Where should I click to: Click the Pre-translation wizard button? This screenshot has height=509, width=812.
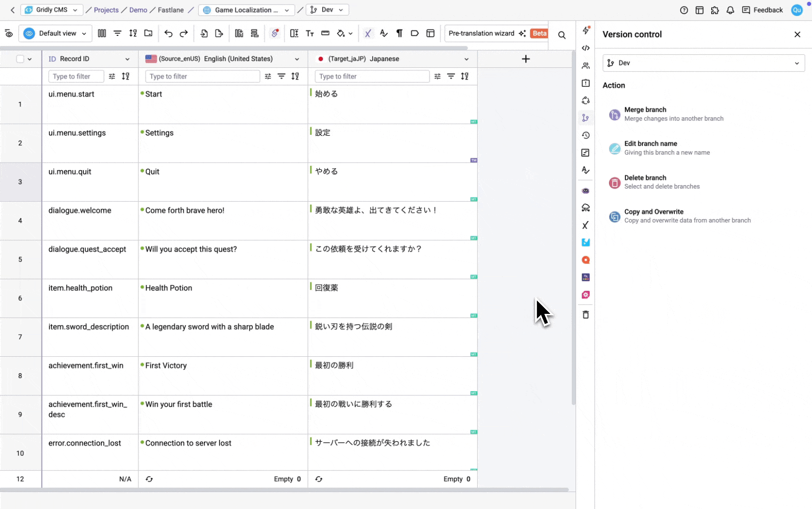pos(487,33)
